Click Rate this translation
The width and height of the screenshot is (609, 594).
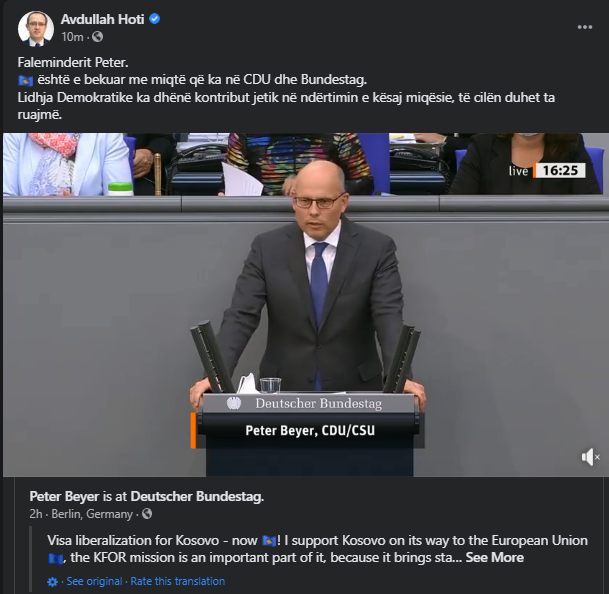(177, 581)
